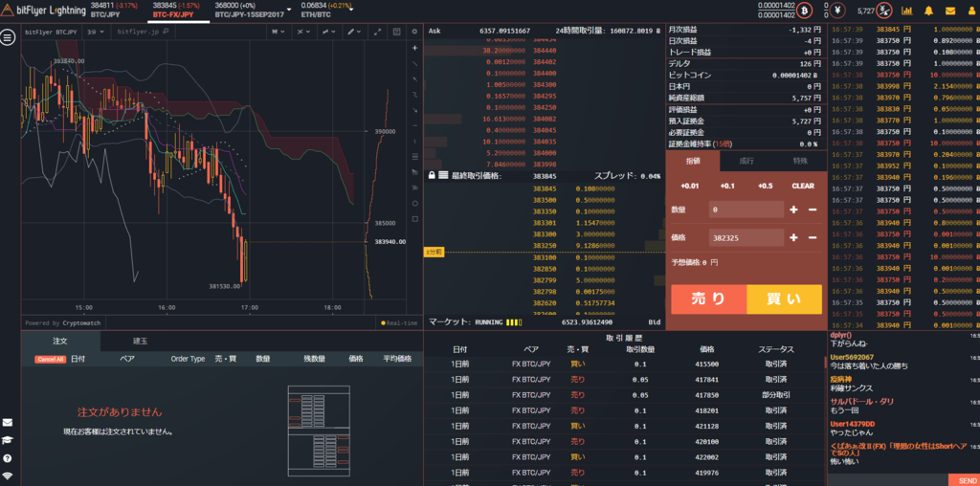Image resolution: width=980 pixels, height=486 pixels.
Task: Click the bitFlyer Lightning logo
Action: pos(43,10)
